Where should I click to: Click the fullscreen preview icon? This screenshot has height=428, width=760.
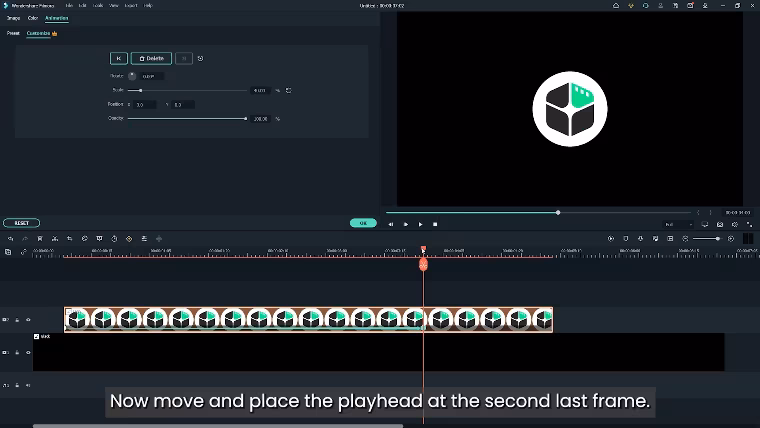coord(749,224)
